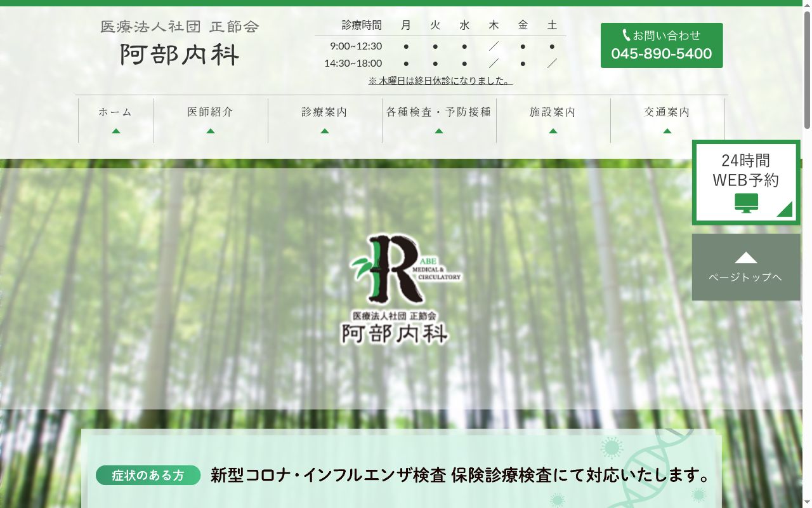Open the 各種検査・予防接種 menu item
The width and height of the screenshot is (812, 508).
[x=439, y=120]
